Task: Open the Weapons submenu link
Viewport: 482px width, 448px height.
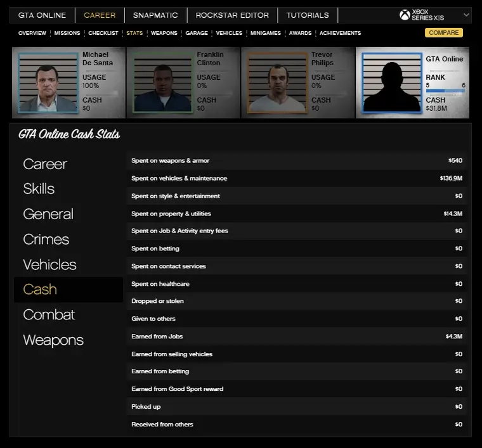Action: tap(164, 33)
